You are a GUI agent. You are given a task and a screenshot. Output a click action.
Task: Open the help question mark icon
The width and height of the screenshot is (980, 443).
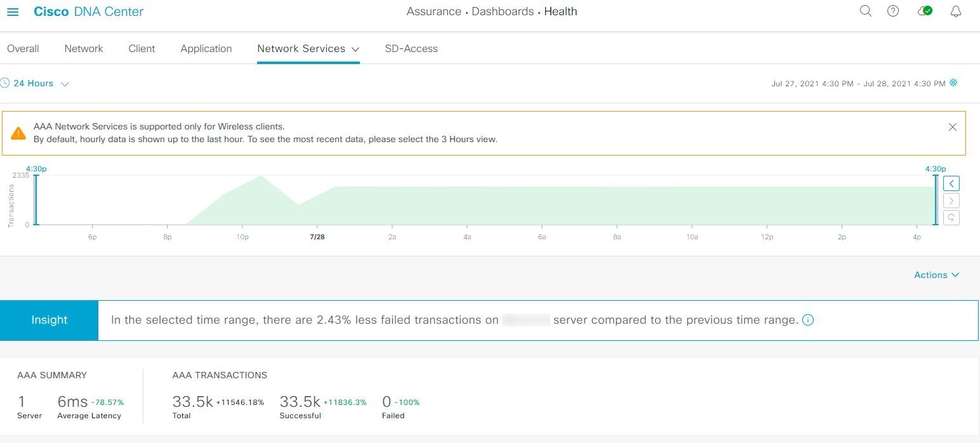(x=893, y=11)
